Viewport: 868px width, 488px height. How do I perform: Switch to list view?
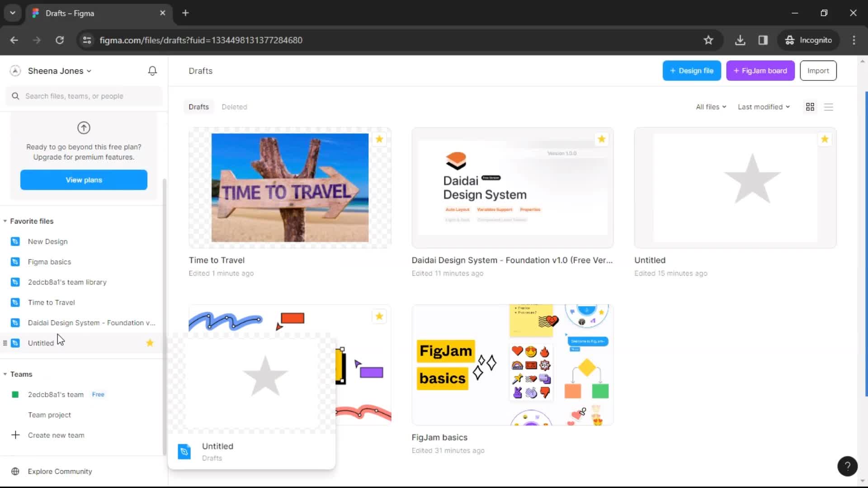pyautogui.click(x=829, y=107)
